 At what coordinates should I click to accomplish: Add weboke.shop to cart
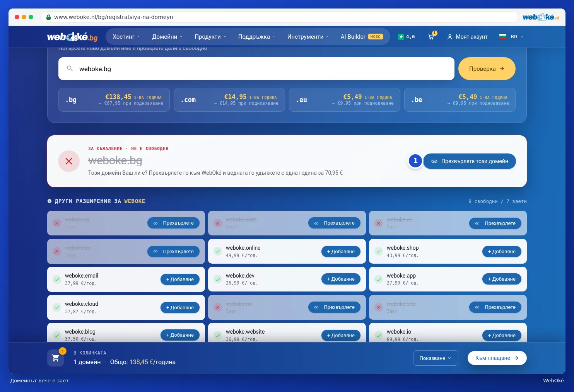502,251
